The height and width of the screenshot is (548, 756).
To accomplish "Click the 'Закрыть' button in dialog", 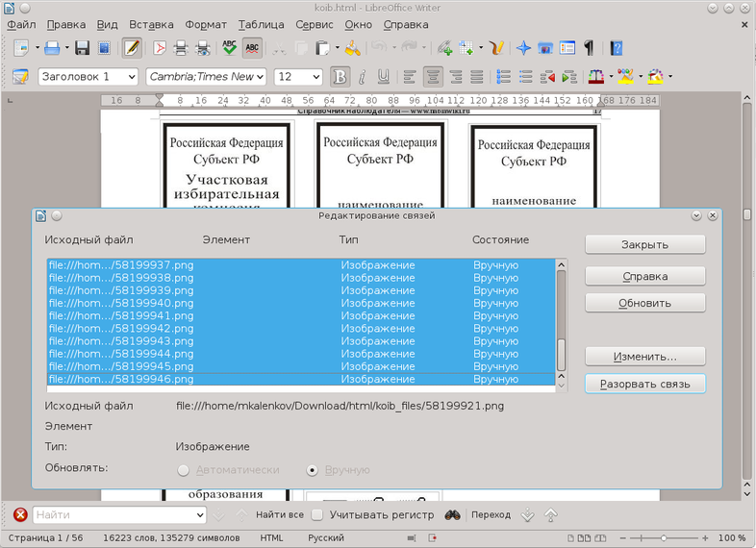I will 645,244.
